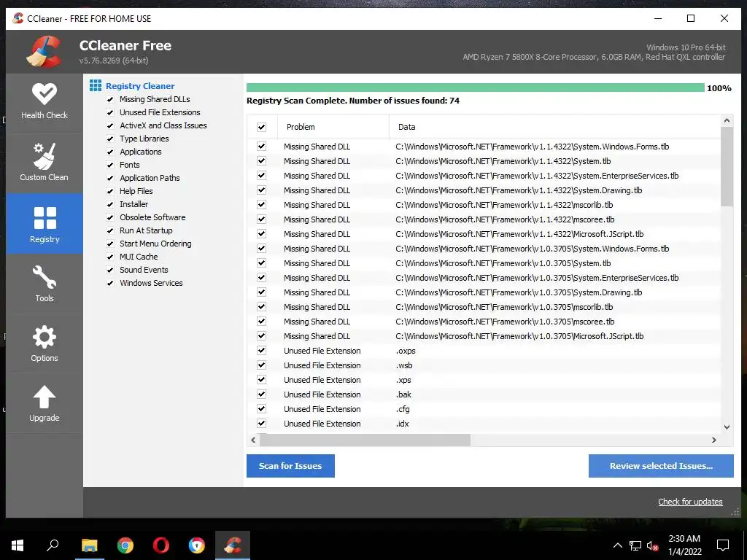Image resolution: width=747 pixels, height=560 pixels.
Task: Open the Health Check section
Action: 44,101
